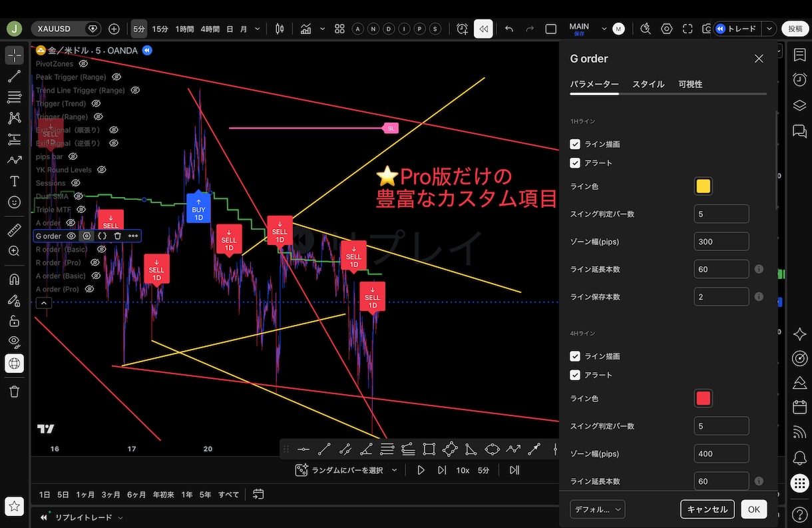Image resolution: width=812 pixels, height=528 pixels.
Task: Select the パラメーター tab
Action: (594, 84)
